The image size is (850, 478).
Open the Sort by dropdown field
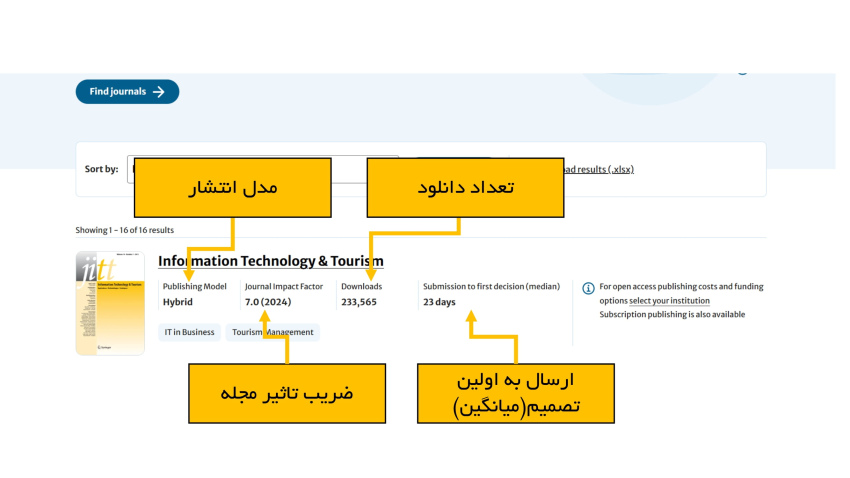pos(350,170)
